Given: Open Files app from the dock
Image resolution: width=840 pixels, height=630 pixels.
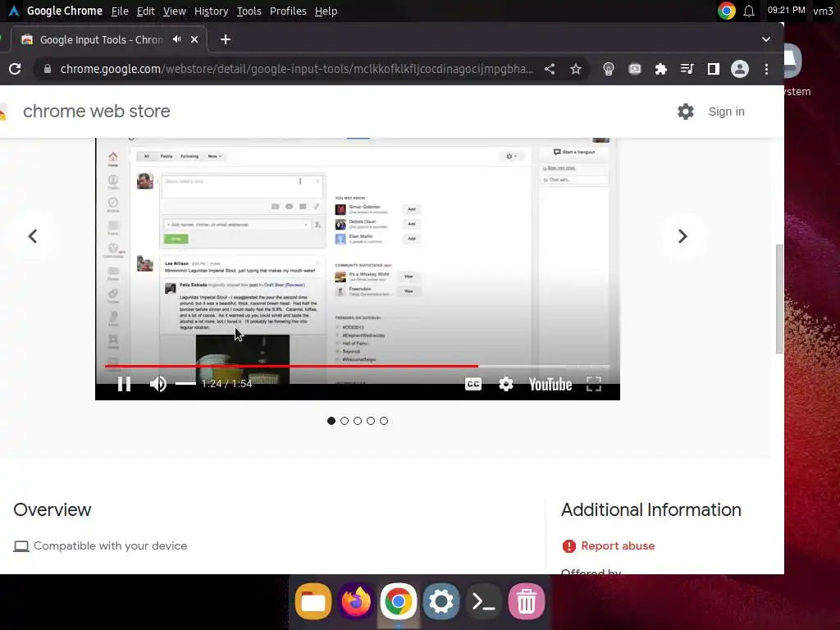Looking at the screenshot, I should [x=313, y=601].
